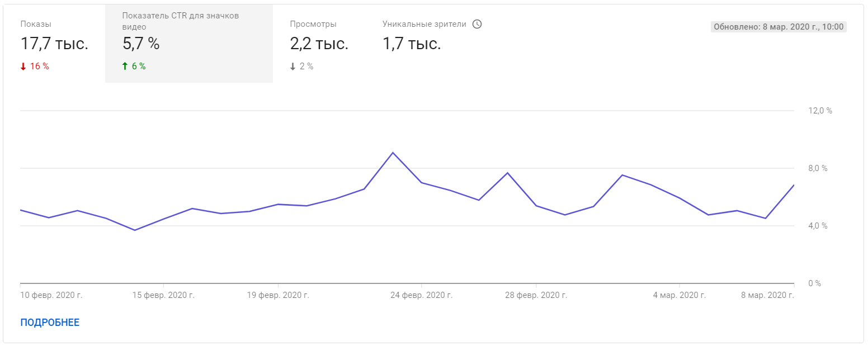
Task: Open the ПОДРОБНЕЕ link
Action: point(50,323)
